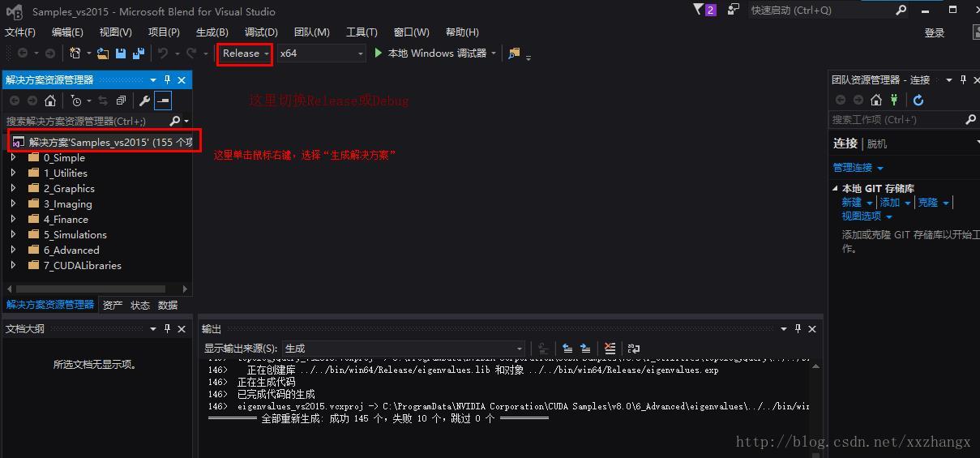Collapse the 本地 GIT 存储库 section

click(x=835, y=188)
